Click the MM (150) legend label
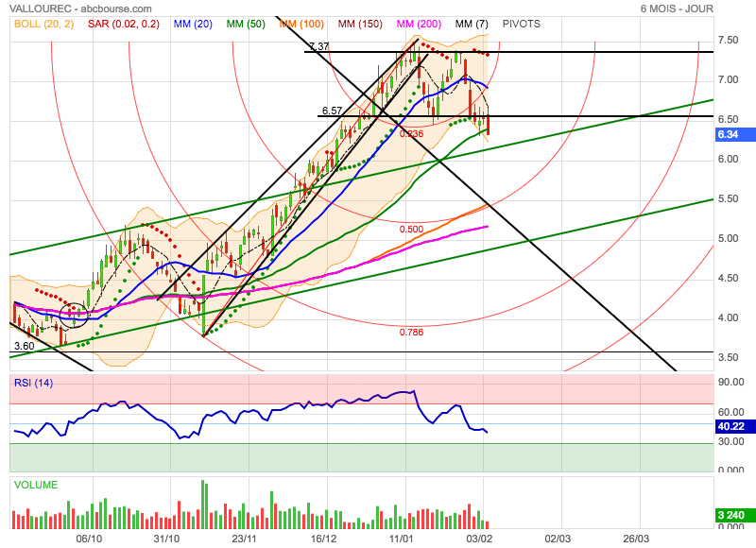756x548 pixels. pyautogui.click(x=360, y=25)
